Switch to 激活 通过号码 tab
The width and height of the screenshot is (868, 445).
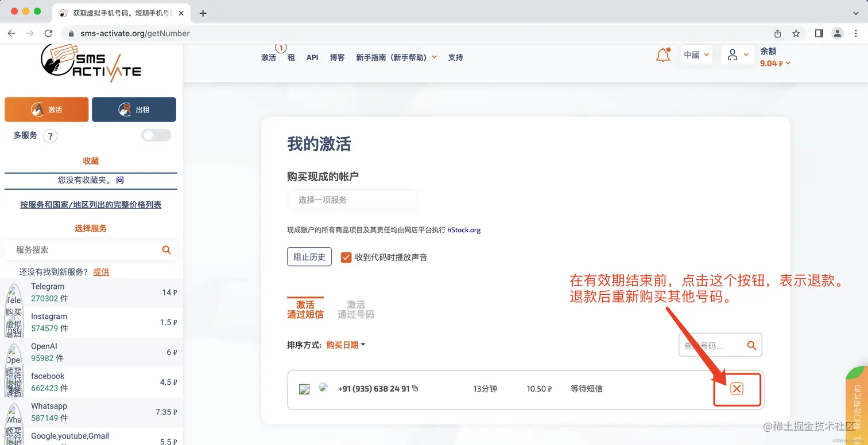pos(356,309)
